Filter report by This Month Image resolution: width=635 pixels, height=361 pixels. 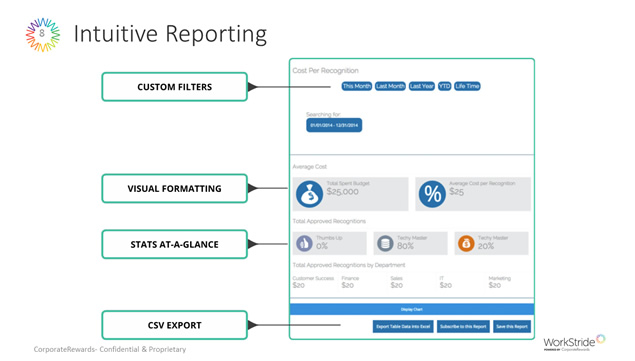356,86
